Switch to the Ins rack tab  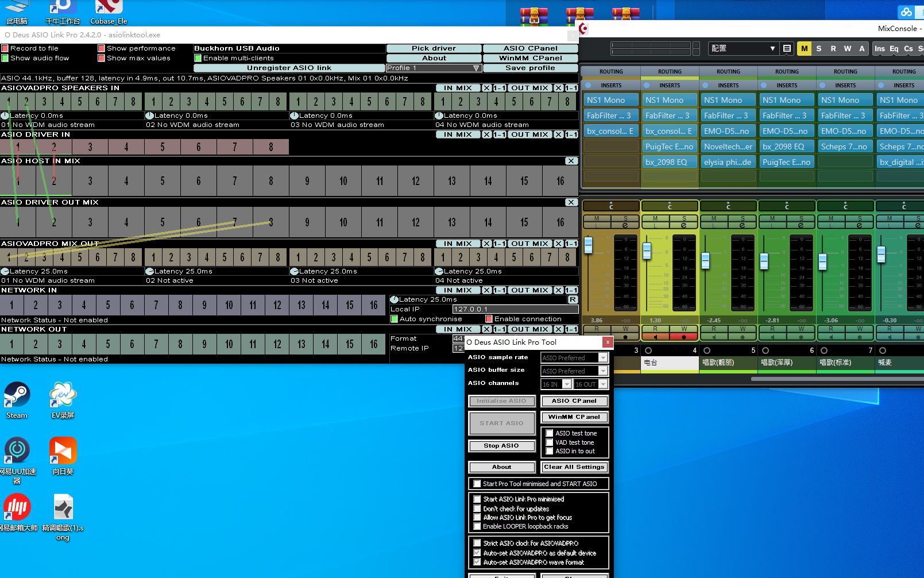(x=880, y=49)
